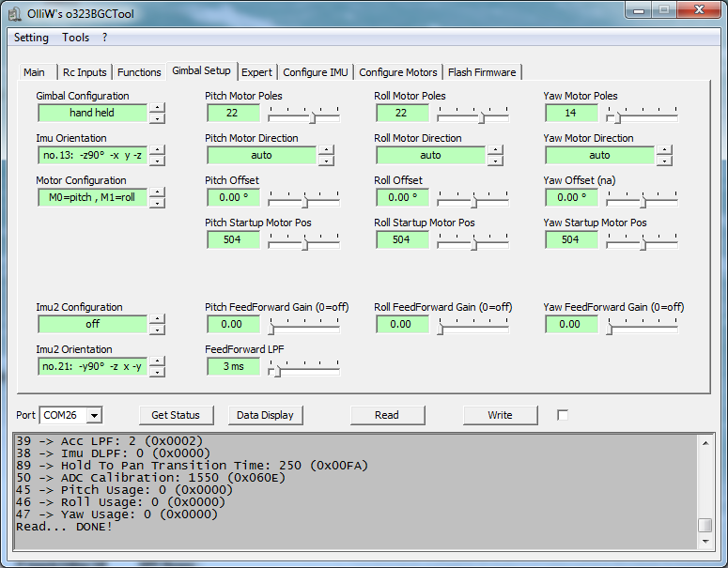The height and width of the screenshot is (568, 728).
Task: Click down arrow for Yaw Motor Direction
Action: [x=664, y=160]
